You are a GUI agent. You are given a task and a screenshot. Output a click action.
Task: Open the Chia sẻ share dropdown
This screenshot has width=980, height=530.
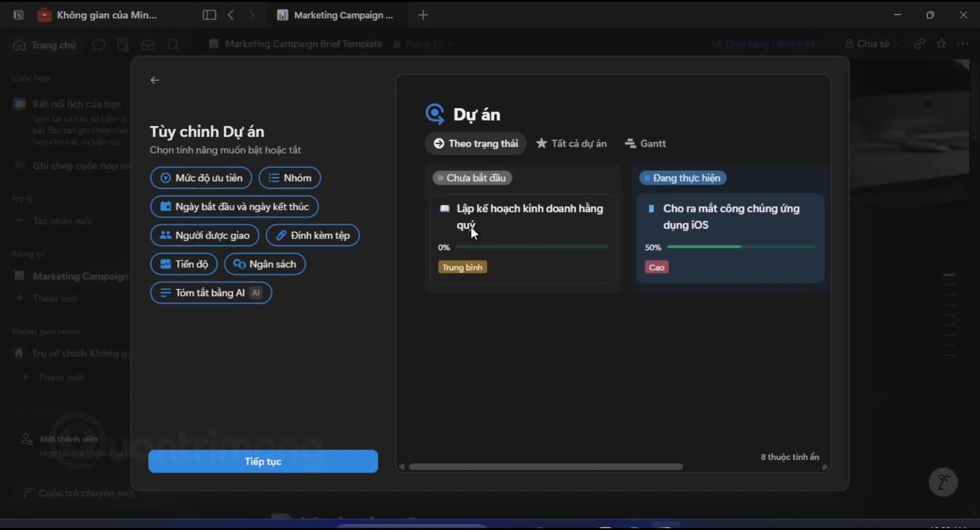click(873, 44)
